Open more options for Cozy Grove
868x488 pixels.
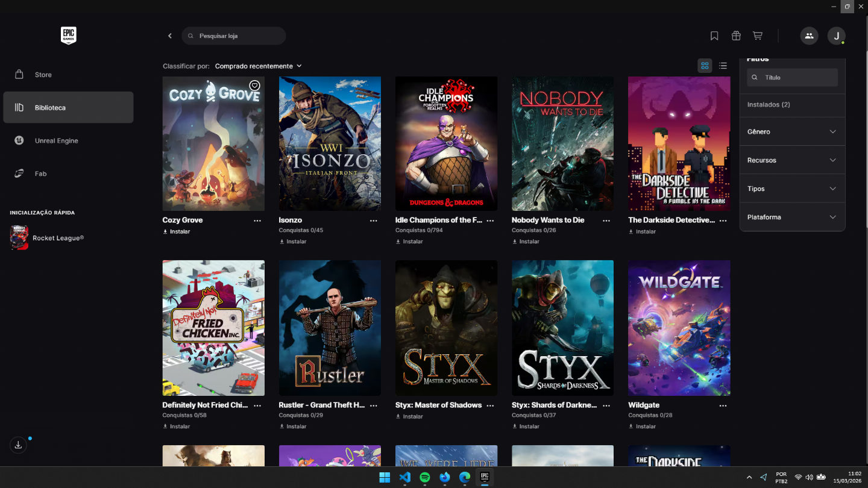tap(257, 221)
